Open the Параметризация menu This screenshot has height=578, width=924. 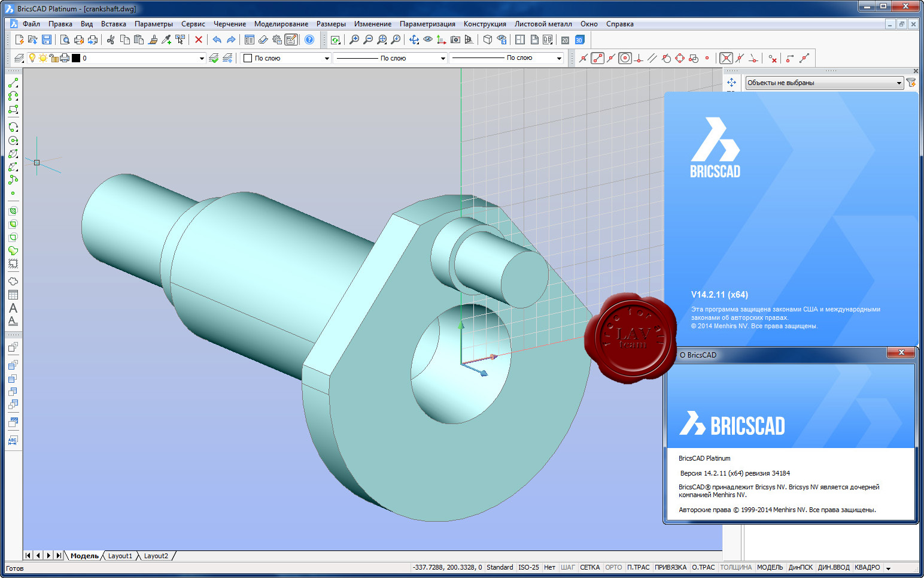pos(427,24)
